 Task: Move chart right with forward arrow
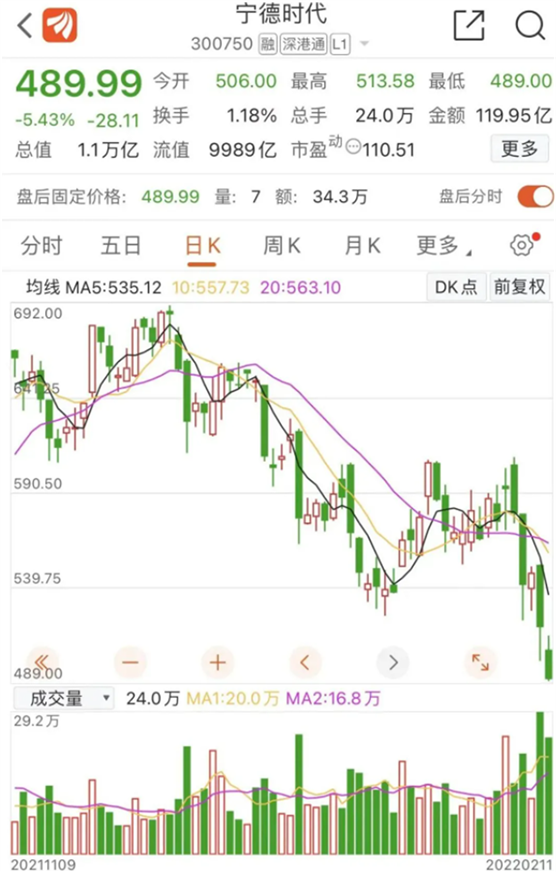[393, 662]
